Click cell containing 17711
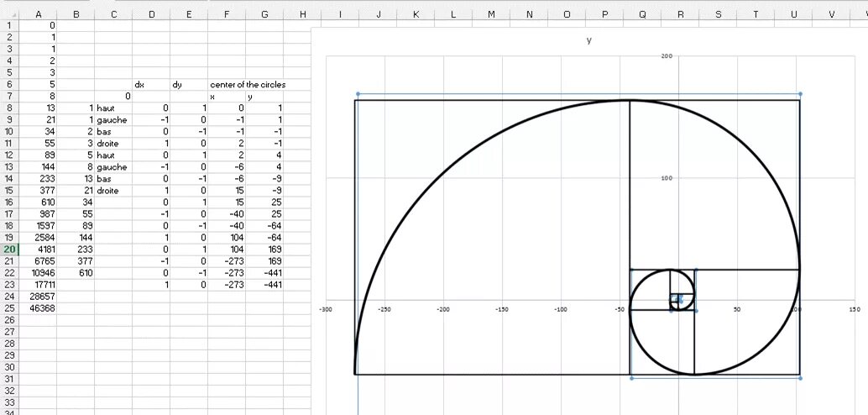Screen dimensions: 868x415 click(x=39, y=285)
